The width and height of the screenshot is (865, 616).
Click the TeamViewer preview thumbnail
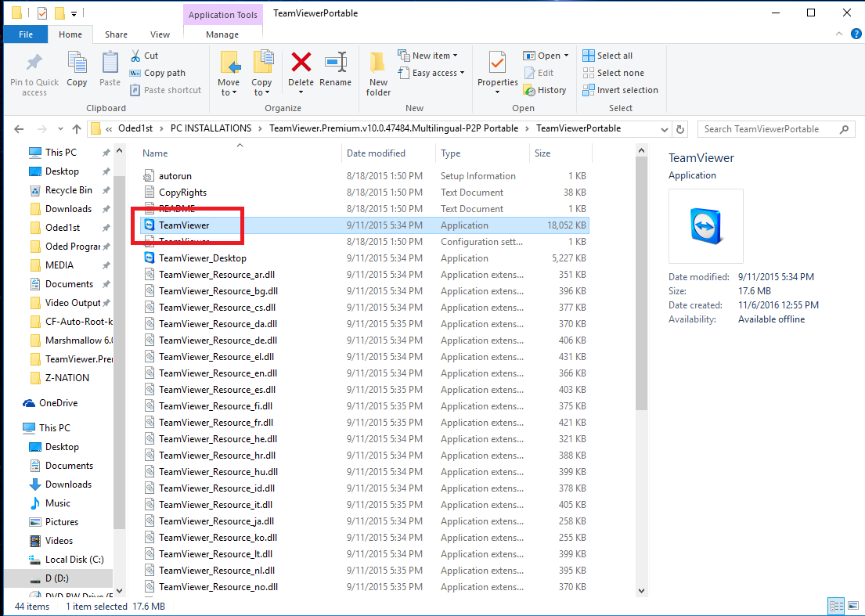tap(705, 226)
